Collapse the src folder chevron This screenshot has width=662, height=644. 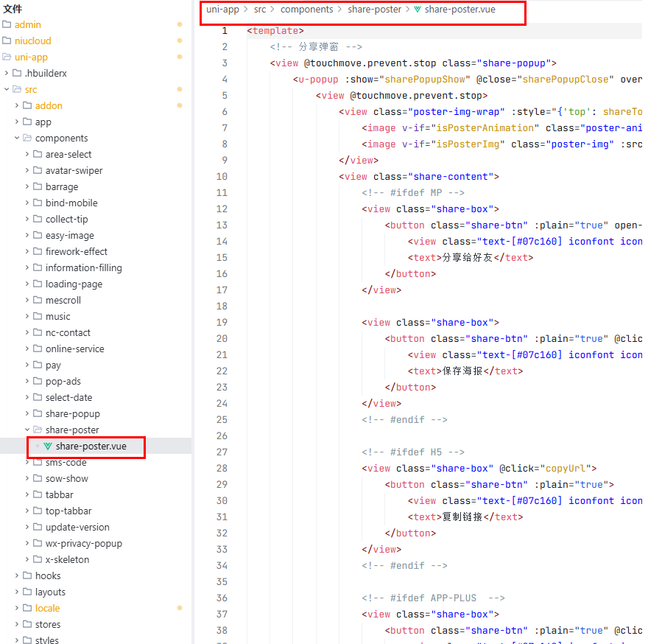point(7,89)
